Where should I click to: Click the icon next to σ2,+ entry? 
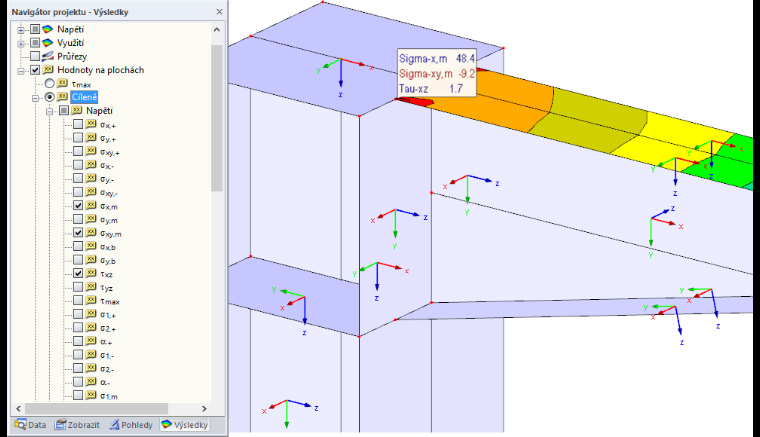[91, 328]
